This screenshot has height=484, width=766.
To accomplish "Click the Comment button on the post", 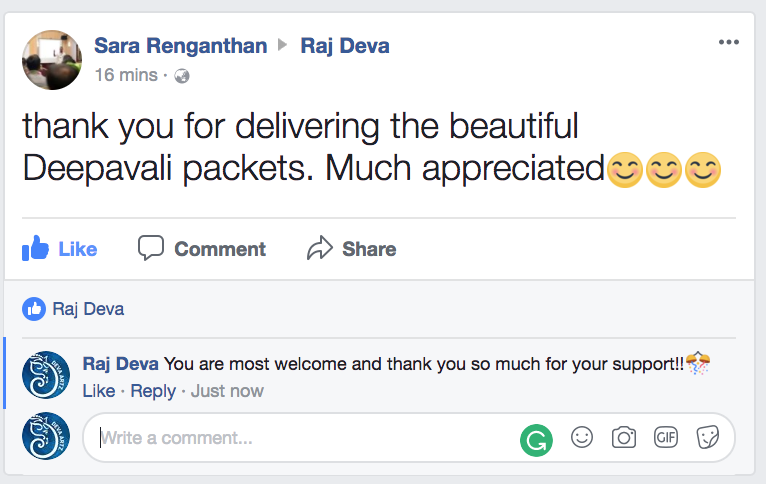I will tap(202, 249).
